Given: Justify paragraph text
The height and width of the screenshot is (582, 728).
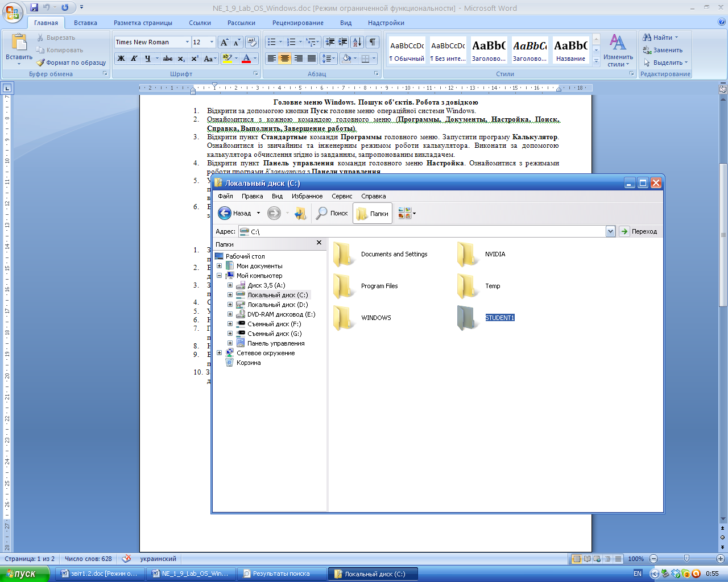Looking at the screenshot, I should click(312, 59).
